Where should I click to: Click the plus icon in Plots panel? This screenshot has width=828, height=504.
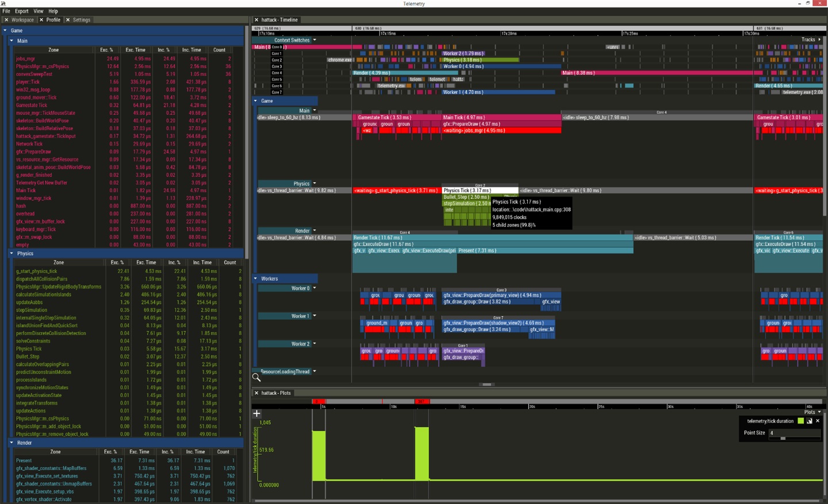(x=256, y=413)
